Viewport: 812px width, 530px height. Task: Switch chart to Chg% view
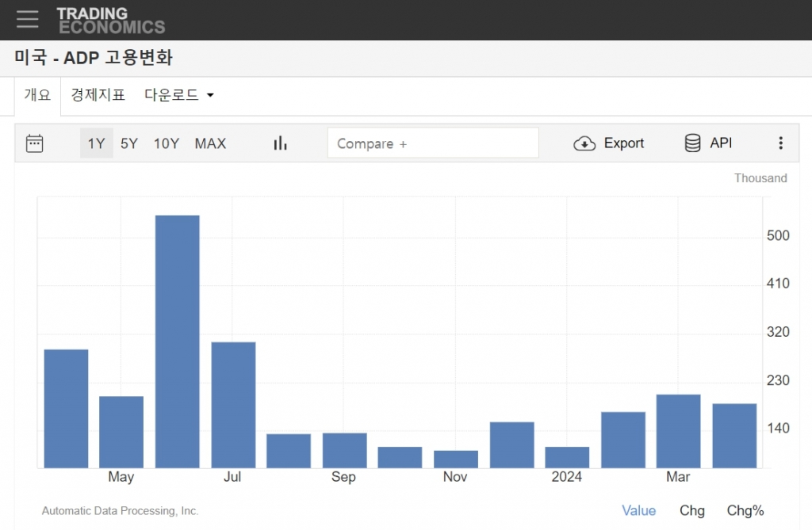(745, 511)
